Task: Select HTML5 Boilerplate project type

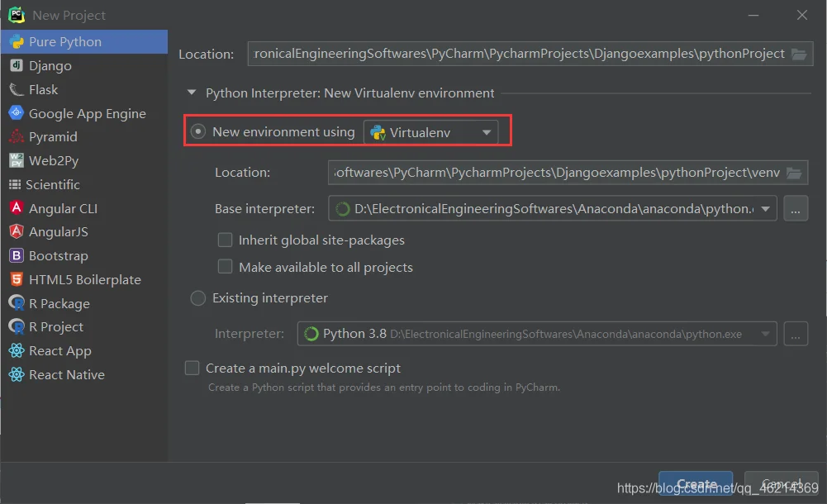Action: click(x=84, y=279)
